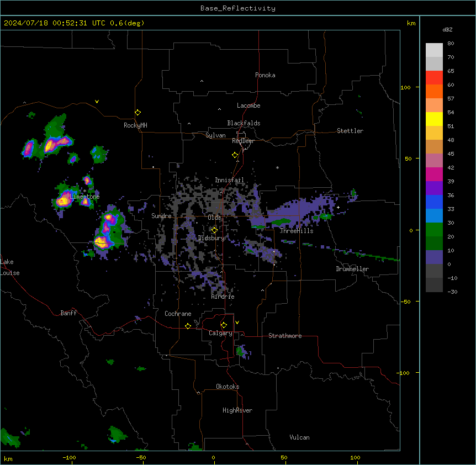Click the Innisfail label
This screenshot has width=476, height=465.
tap(229, 180)
